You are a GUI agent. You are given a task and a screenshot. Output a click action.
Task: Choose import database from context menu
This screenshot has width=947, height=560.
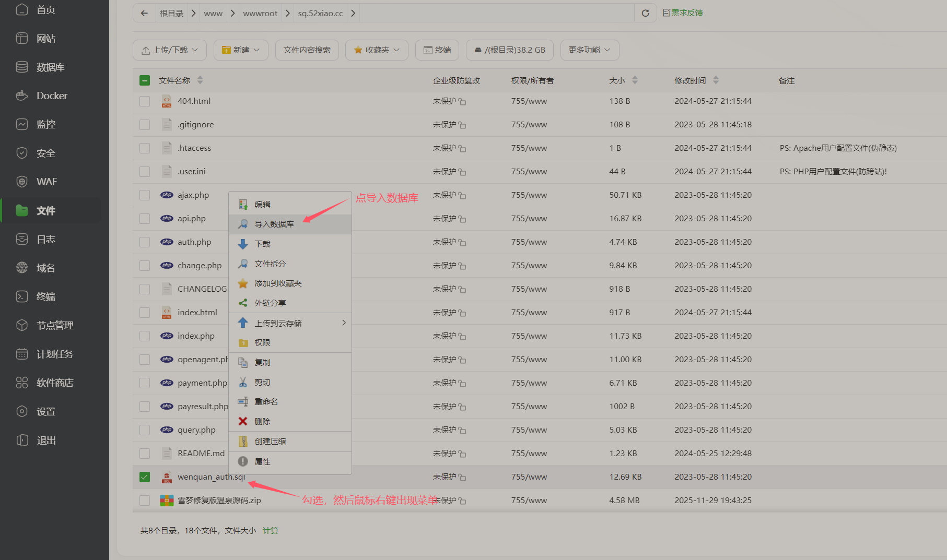pos(274,224)
